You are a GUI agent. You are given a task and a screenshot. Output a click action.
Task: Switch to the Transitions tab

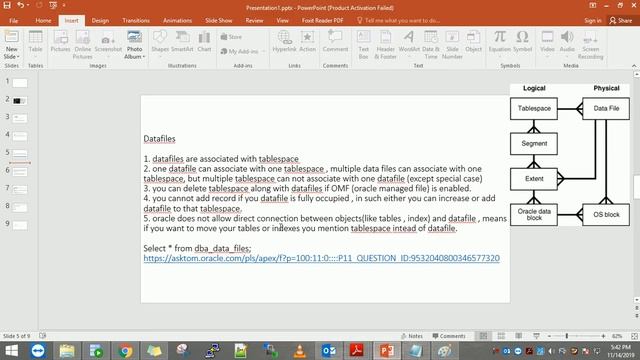(136, 20)
